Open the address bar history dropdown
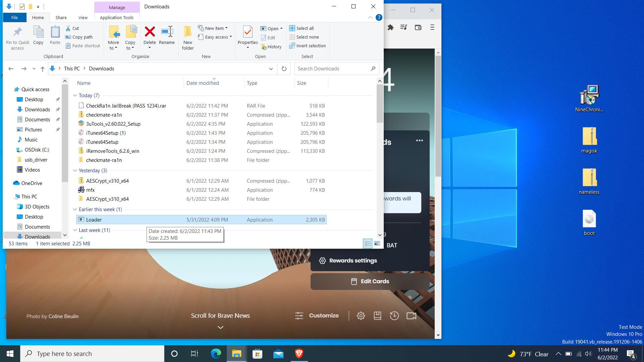Viewport: 644px width, 362px height. click(x=271, y=69)
